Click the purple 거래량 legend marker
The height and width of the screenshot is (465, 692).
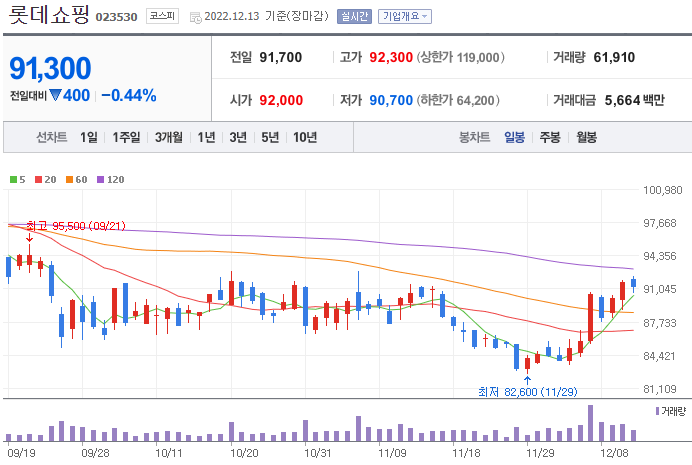(x=657, y=411)
